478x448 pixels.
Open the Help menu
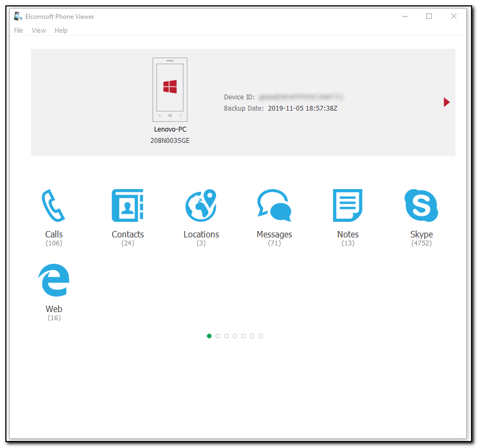(61, 31)
